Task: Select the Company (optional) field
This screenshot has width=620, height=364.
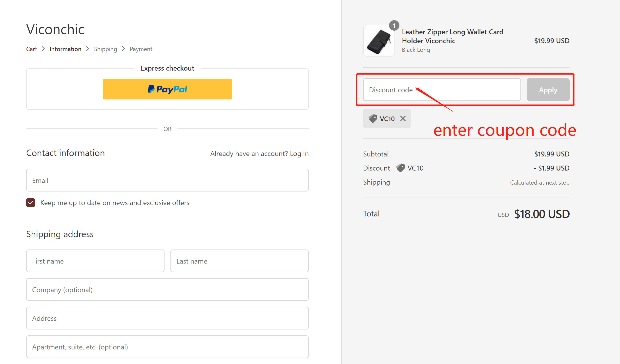Action: click(167, 289)
